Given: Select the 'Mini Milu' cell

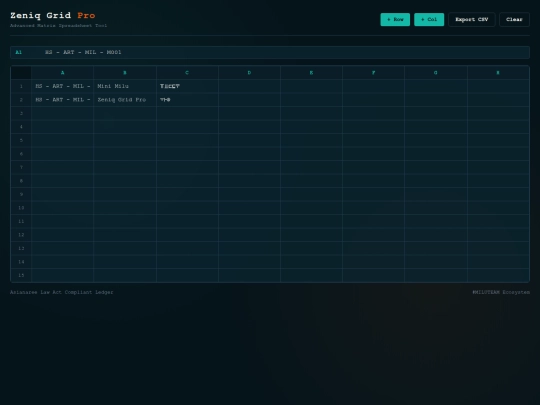Looking at the screenshot, I should click(x=125, y=86).
